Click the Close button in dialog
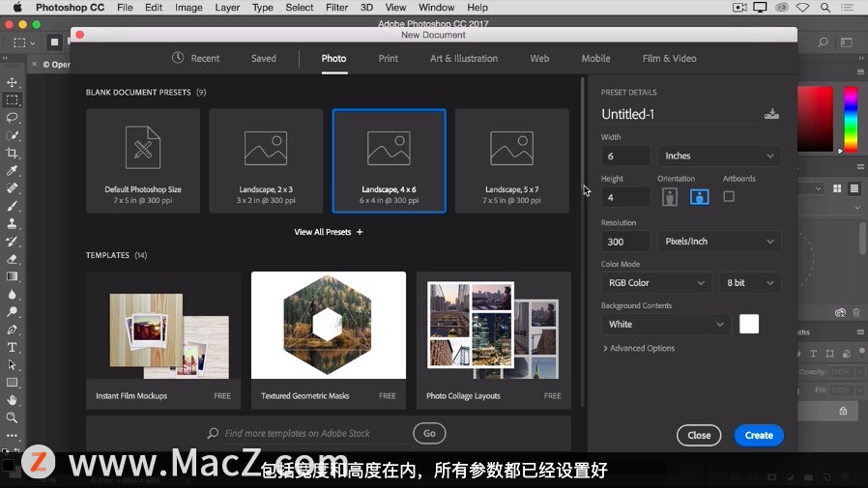The image size is (868, 488). [699, 436]
